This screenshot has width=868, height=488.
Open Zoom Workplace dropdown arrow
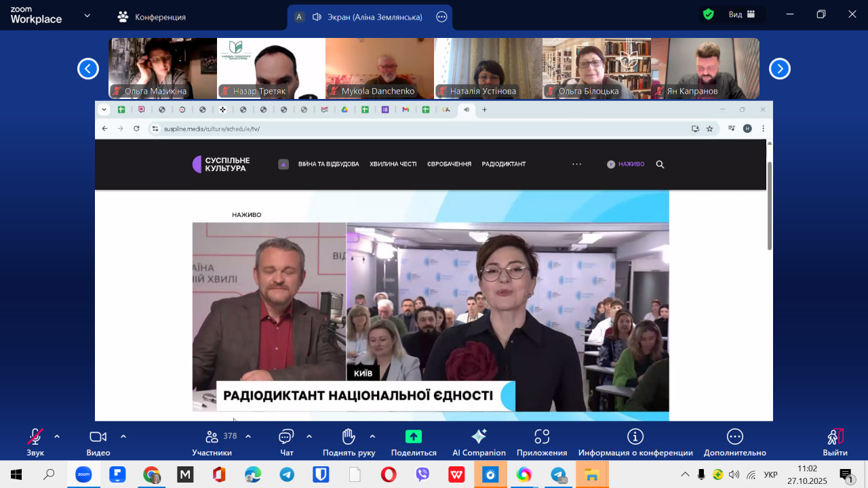[x=87, y=15]
